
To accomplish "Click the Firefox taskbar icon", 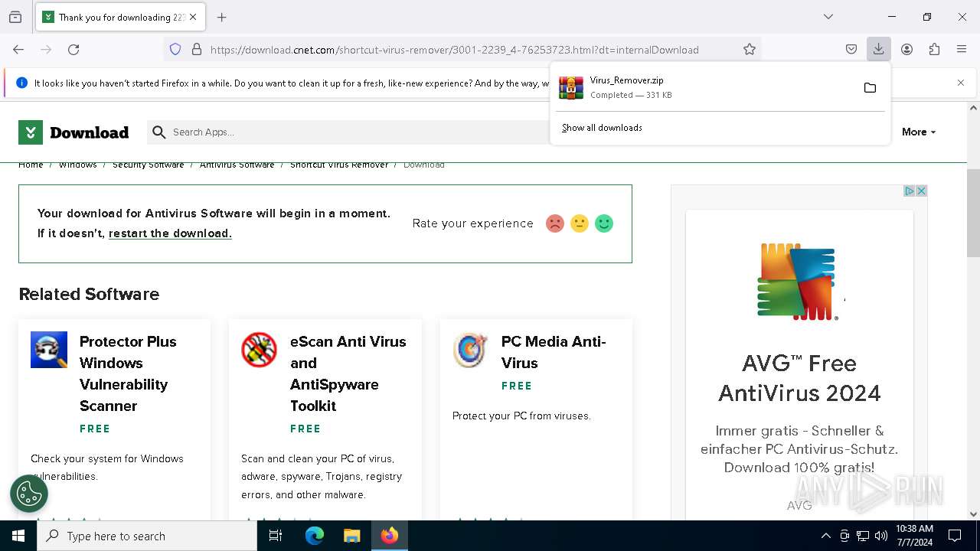I will pos(390,536).
